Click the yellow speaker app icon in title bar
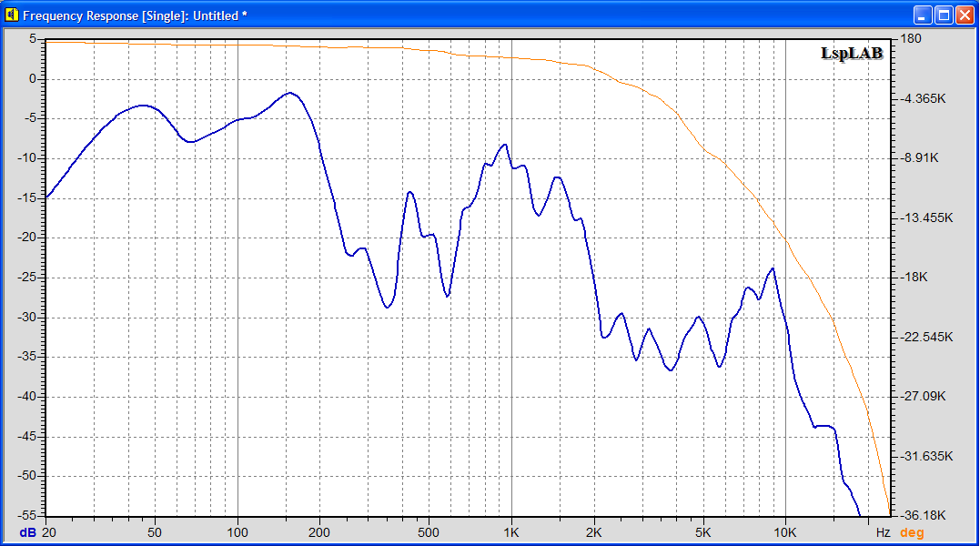 click(11, 15)
